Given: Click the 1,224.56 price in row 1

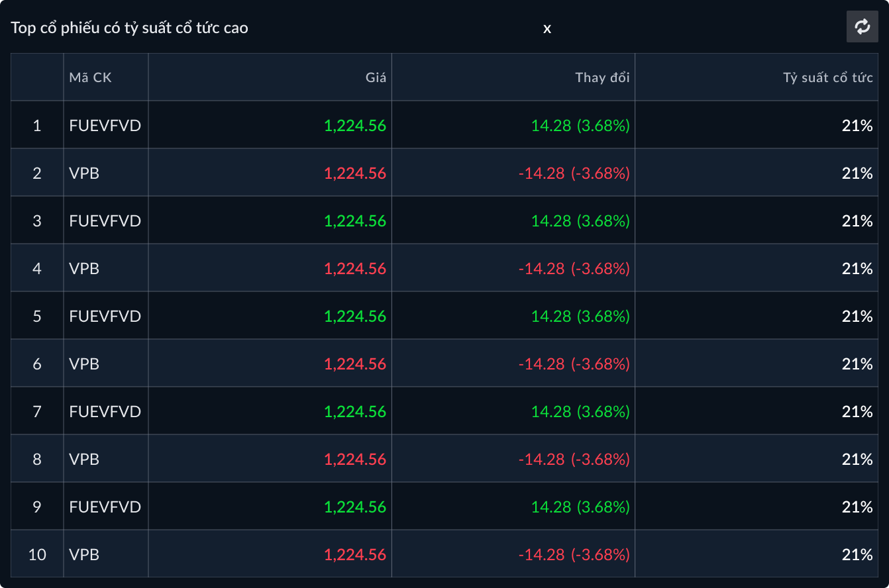Looking at the screenshot, I should pos(355,125).
